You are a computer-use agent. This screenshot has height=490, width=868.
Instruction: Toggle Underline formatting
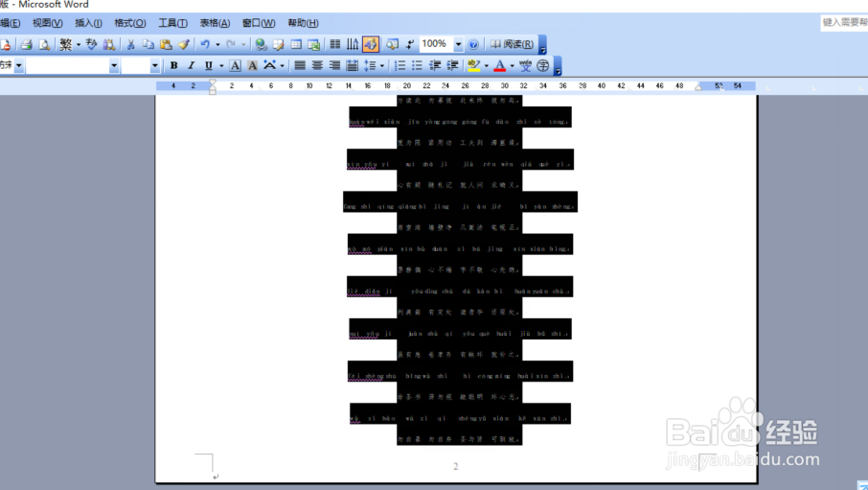point(209,65)
